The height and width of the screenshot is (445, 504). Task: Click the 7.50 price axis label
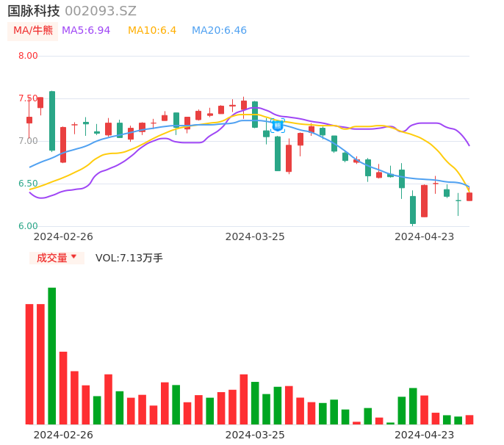coord(28,98)
